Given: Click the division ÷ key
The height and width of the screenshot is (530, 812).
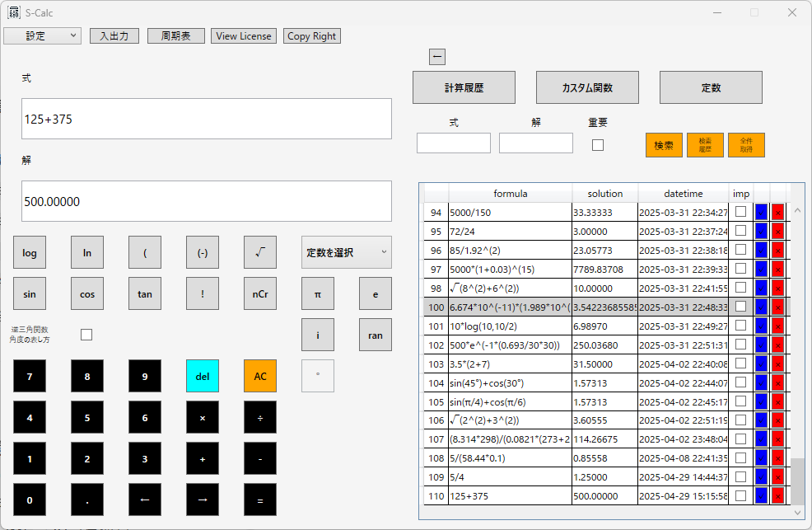Looking at the screenshot, I should [260, 418].
